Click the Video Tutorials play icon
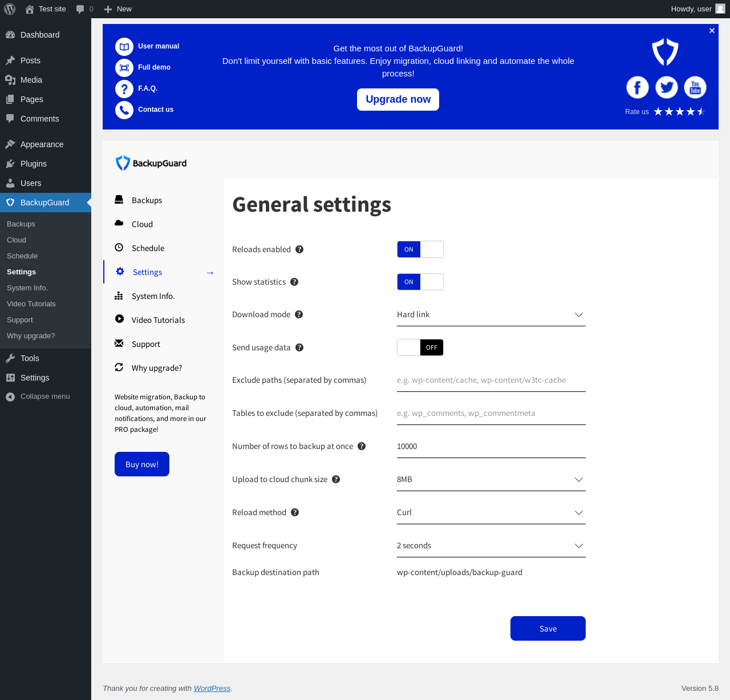Screen dimensions: 730x700 [x=119, y=319]
